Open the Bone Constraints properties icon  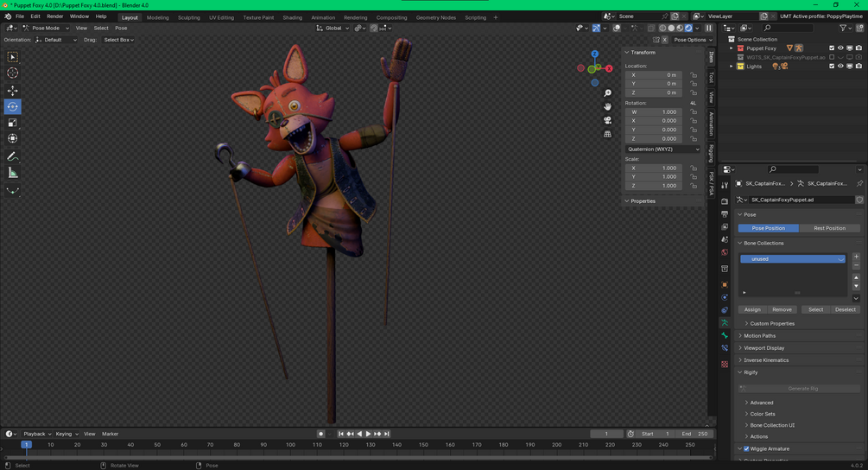(x=725, y=348)
